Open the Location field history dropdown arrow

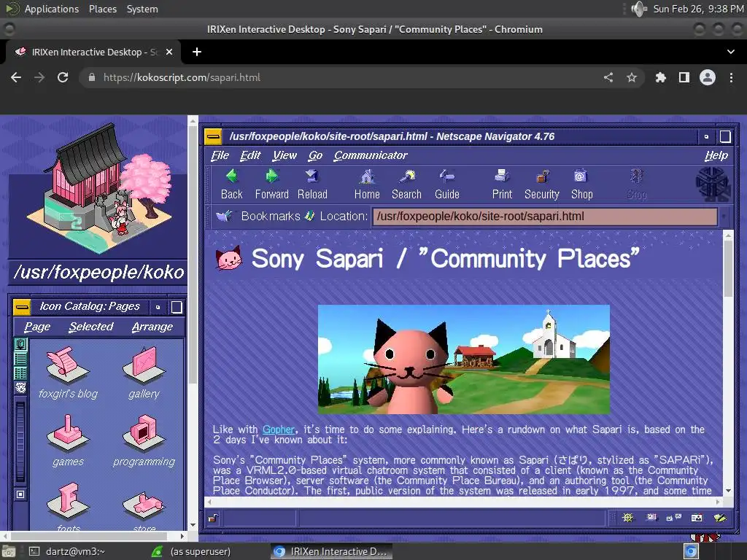pos(724,217)
